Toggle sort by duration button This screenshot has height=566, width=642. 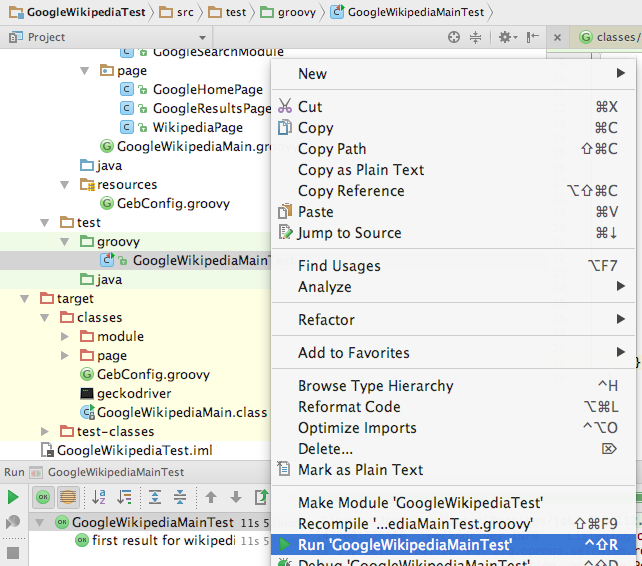(x=124, y=497)
